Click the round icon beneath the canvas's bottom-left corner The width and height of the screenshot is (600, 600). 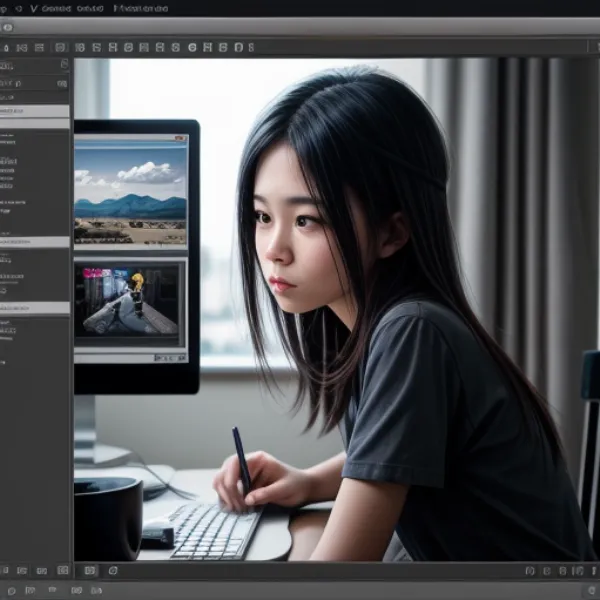(x=112, y=570)
